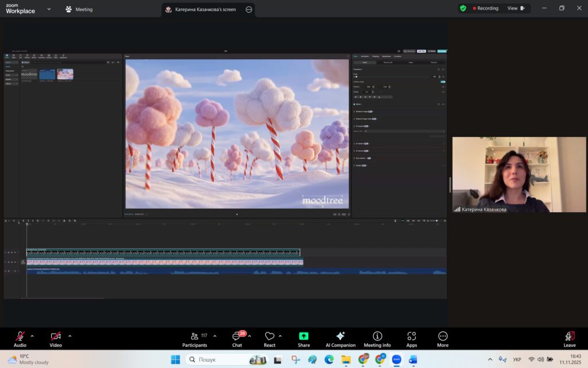This screenshot has height=368, width=588.
Task: Click the green Share screen icon
Action: point(304,336)
